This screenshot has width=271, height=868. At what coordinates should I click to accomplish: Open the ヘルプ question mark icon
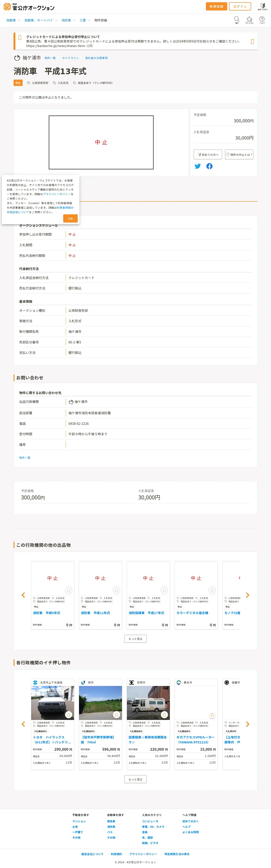[x=262, y=20]
